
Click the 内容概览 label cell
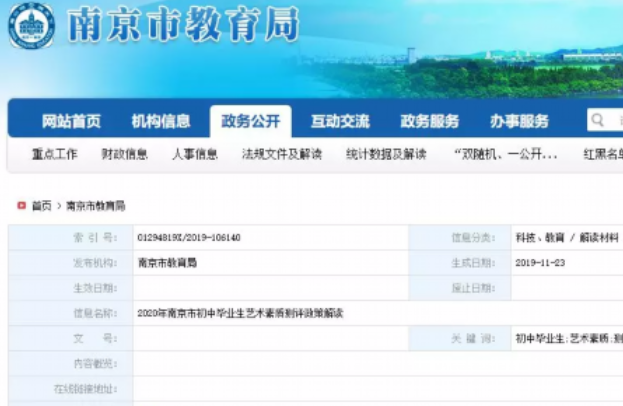[x=71, y=363]
